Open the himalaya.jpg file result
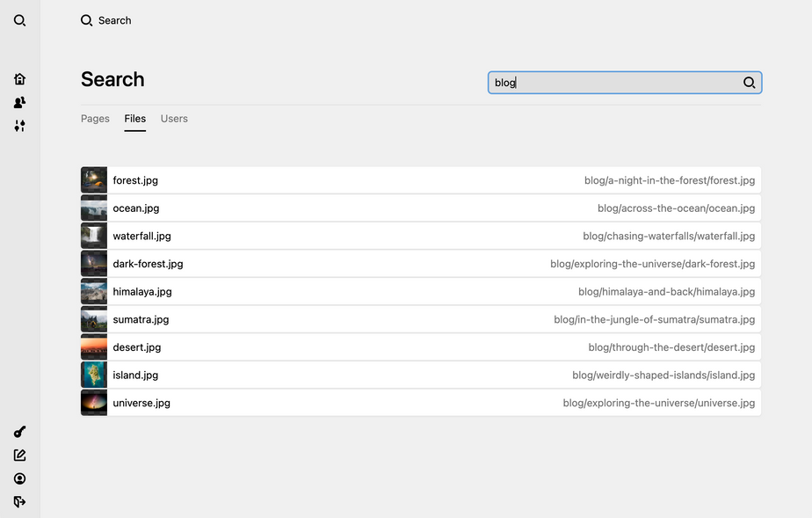The height and width of the screenshot is (518, 812). point(142,291)
